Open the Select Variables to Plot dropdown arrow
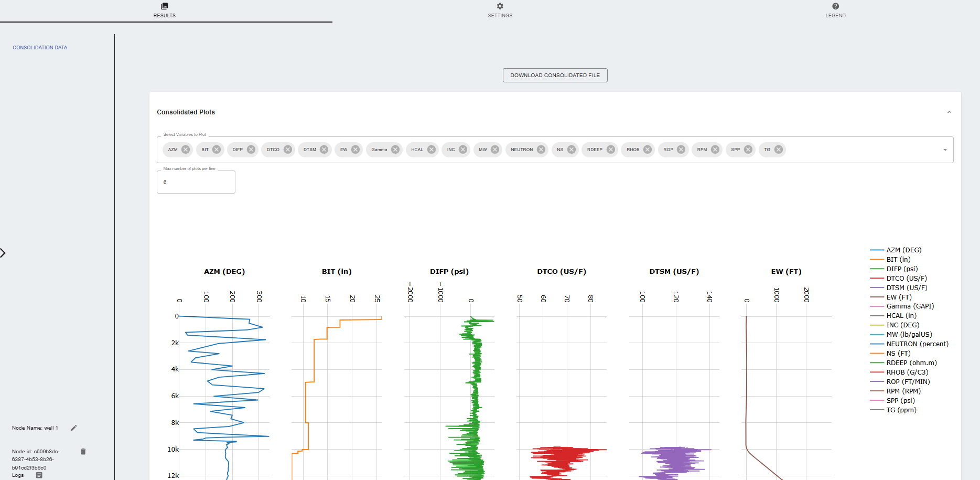 tap(945, 150)
